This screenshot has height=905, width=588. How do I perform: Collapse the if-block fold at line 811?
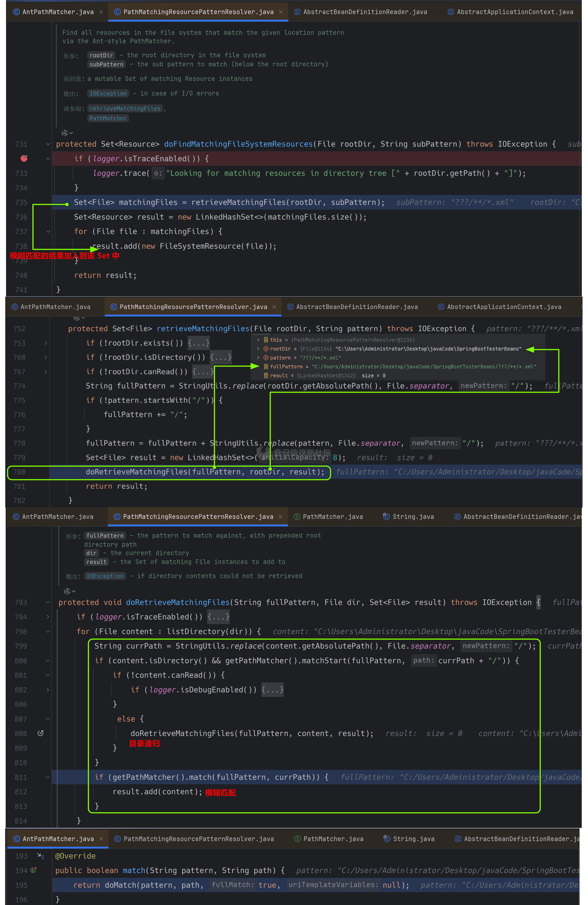(48, 777)
